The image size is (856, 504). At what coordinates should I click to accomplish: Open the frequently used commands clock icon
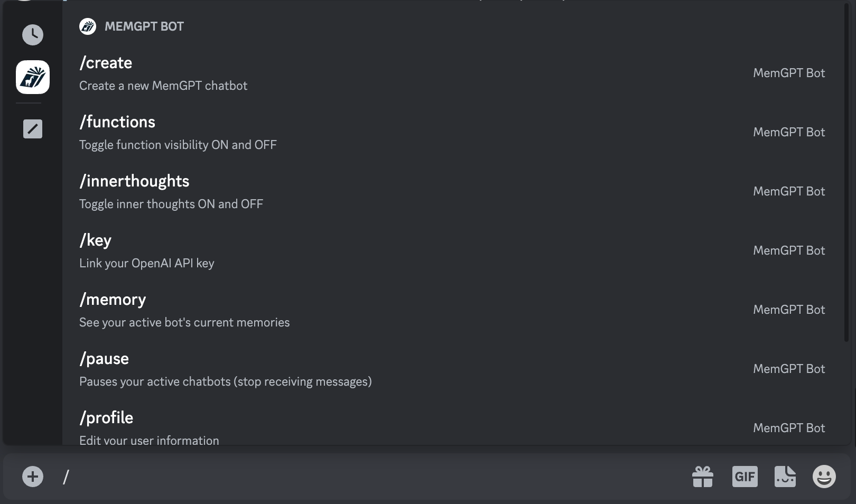pyautogui.click(x=33, y=35)
